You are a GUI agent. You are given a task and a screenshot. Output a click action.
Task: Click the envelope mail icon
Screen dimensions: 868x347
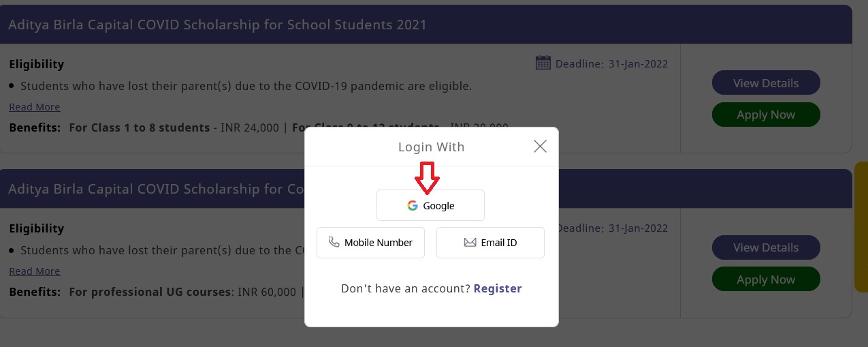point(470,242)
